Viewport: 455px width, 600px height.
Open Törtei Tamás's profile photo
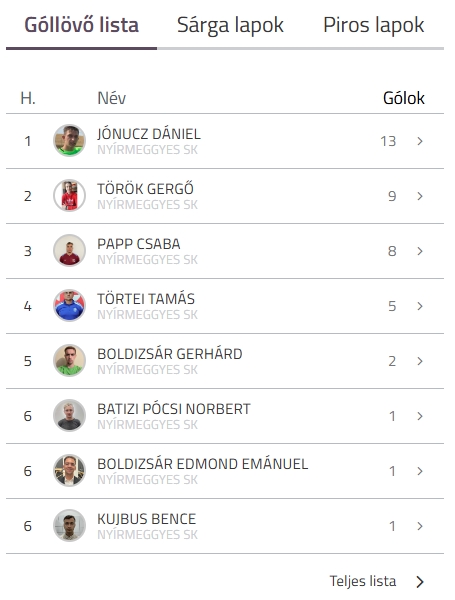pos(69,305)
